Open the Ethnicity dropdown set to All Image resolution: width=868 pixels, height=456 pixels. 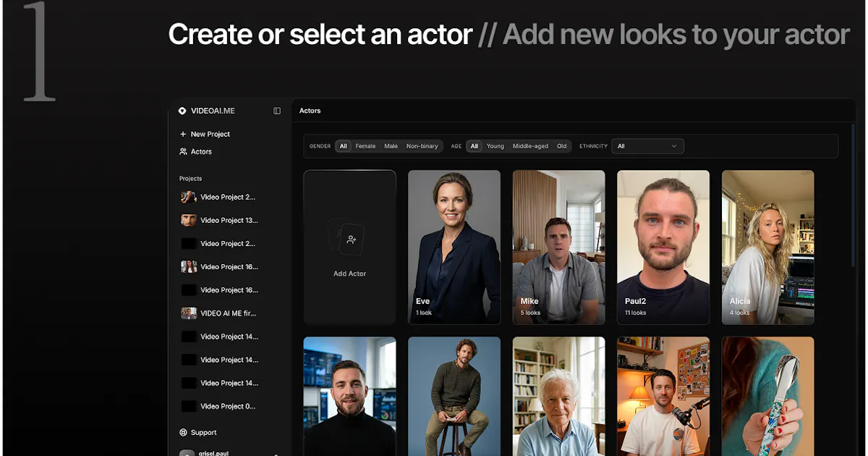click(647, 146)
